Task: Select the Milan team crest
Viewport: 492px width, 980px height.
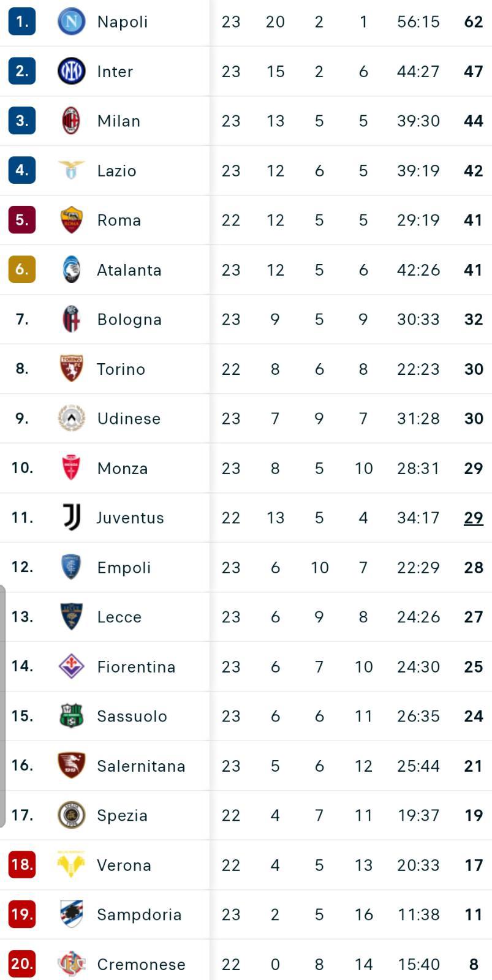Action: pos(71,121)
